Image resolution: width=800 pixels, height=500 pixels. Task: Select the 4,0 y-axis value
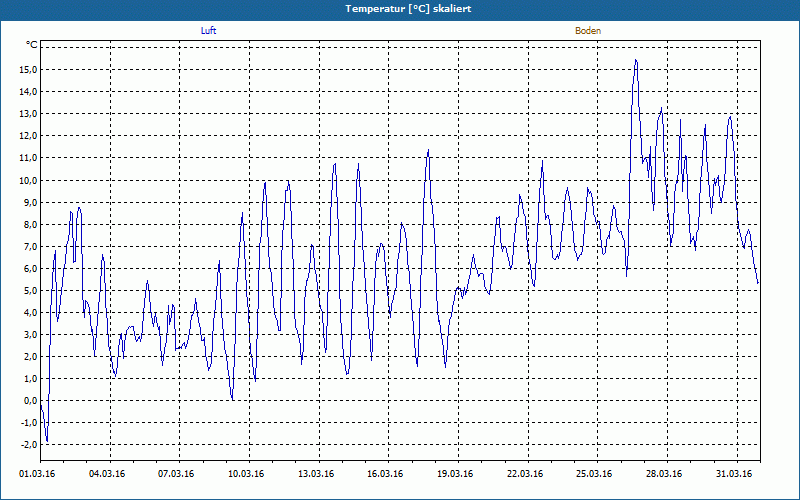click(30, 312)
